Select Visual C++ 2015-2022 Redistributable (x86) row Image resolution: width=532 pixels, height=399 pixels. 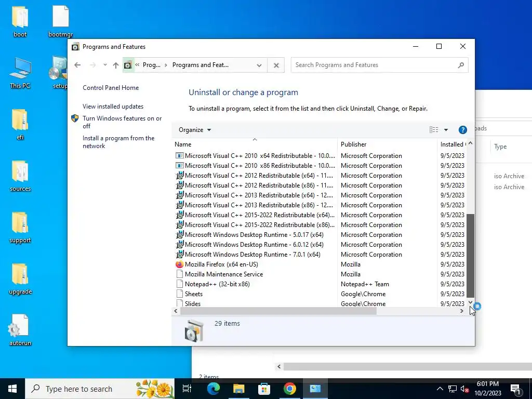tap(255, 224)
